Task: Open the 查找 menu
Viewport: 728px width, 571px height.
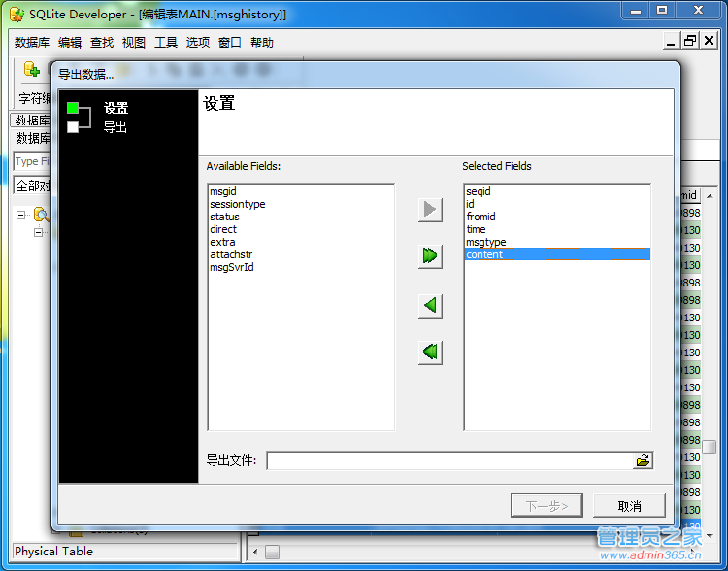Action: 102,43
